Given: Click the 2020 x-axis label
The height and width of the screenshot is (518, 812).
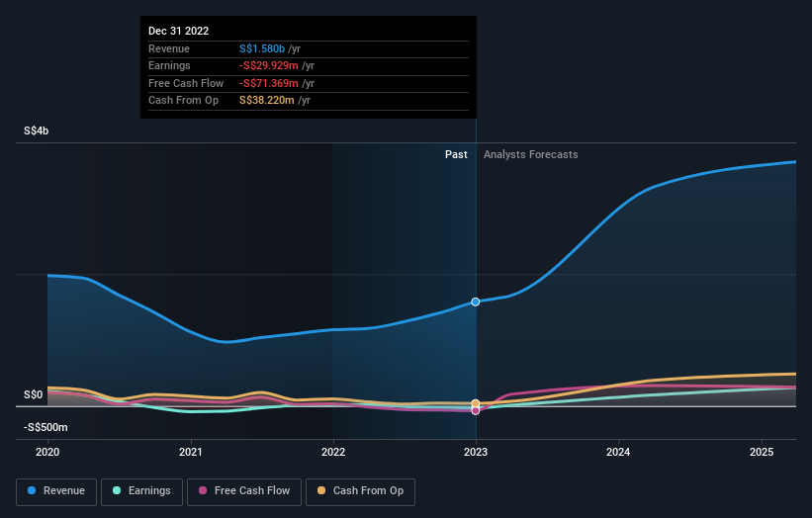Looking at the screenshot, I should (47, 452).
